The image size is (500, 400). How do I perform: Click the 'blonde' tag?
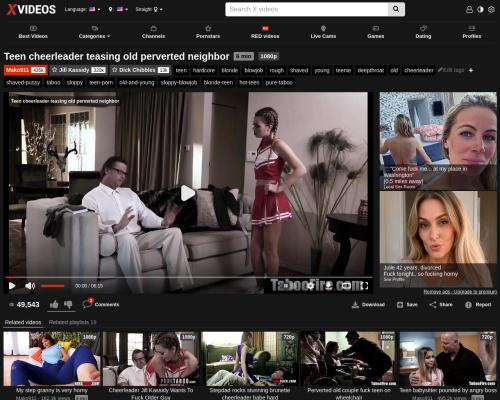230,70
